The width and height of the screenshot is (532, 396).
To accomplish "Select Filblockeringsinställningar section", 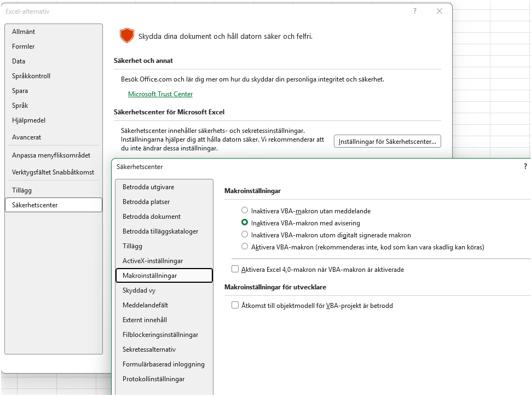I will point(164,335).
